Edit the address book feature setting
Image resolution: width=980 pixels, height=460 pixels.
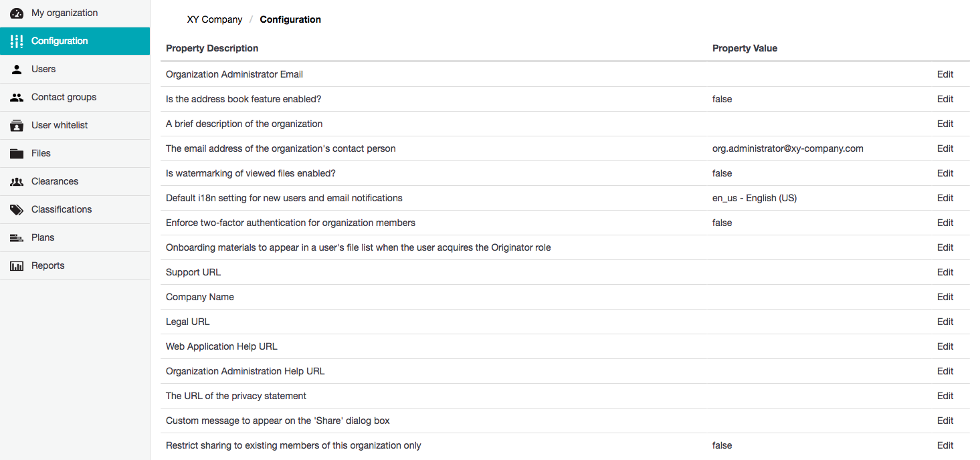point(945,99)
